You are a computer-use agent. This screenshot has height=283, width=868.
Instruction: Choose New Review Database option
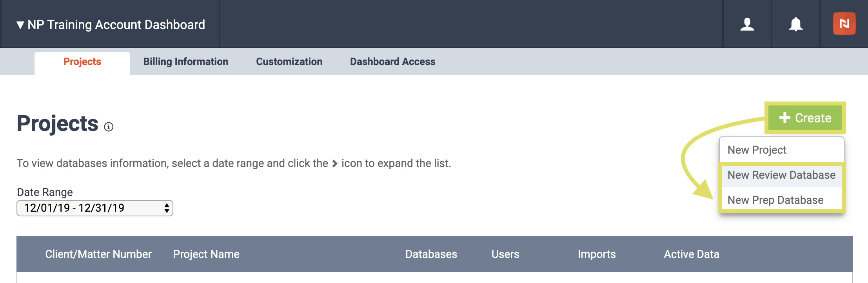(x=782, y=175)
